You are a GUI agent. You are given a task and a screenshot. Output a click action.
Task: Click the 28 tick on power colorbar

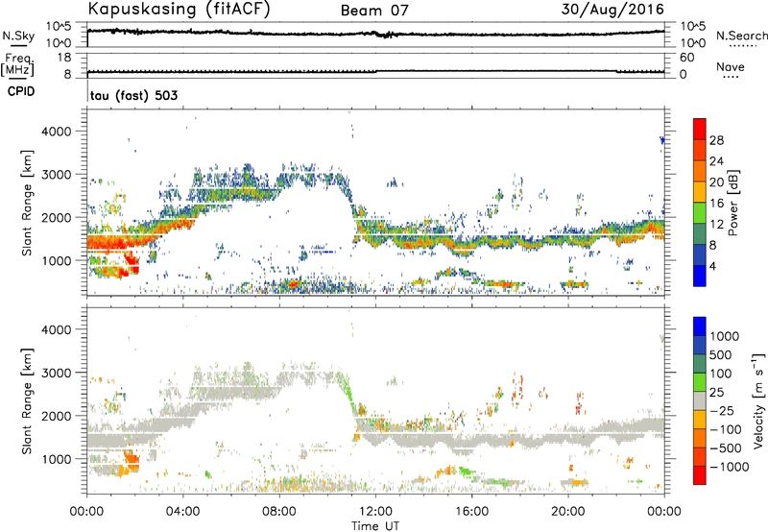[716, 140]
